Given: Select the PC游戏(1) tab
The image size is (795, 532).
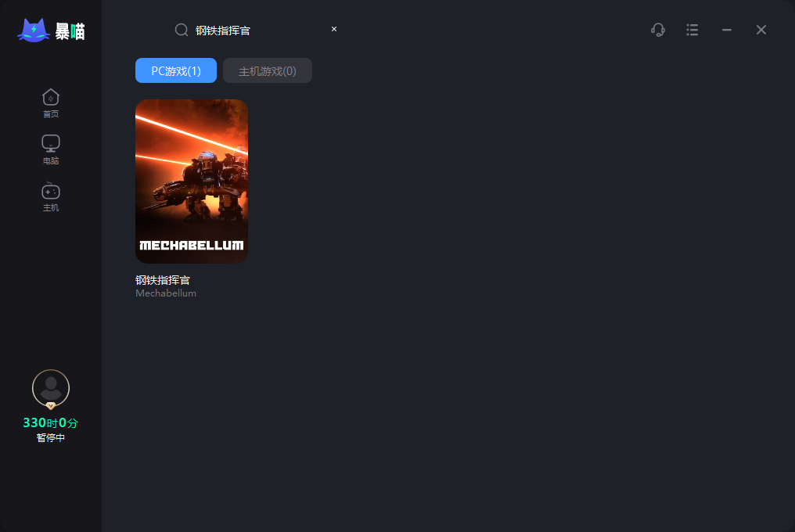Looking at the screenshot, I should pos(176,70).
